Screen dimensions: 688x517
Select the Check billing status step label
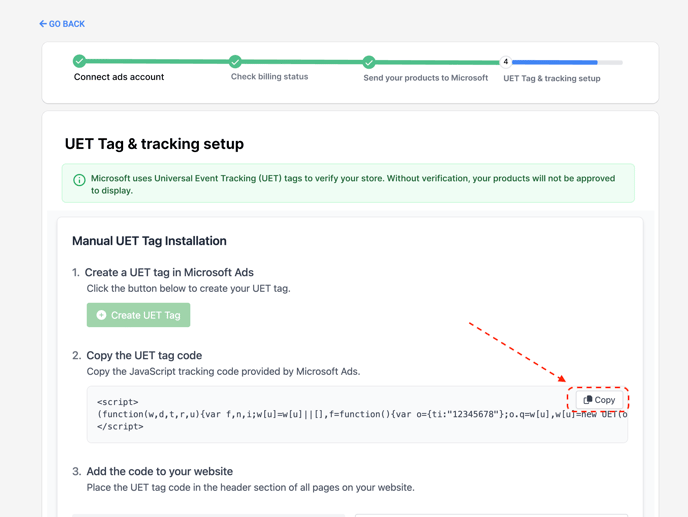269,76
